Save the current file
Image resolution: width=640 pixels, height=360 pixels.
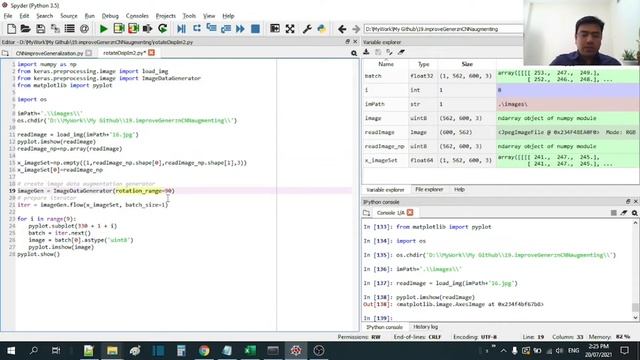tap(40, 29)
